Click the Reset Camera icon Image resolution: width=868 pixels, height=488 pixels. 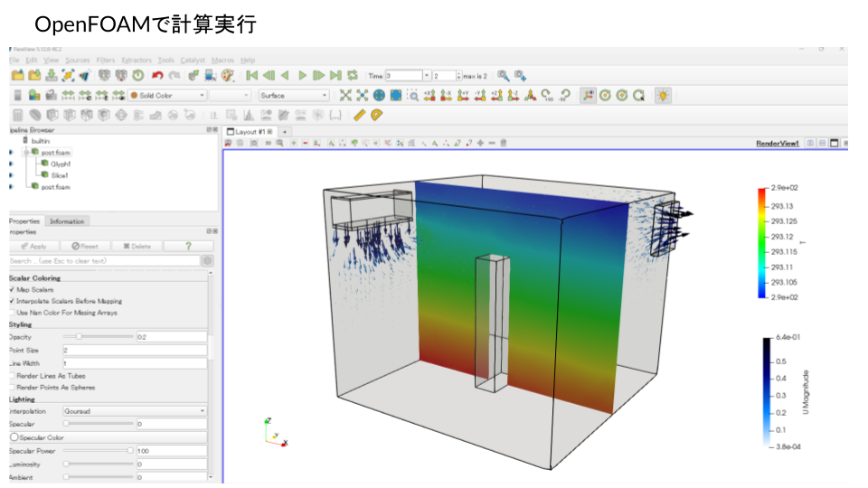(345, 95)
